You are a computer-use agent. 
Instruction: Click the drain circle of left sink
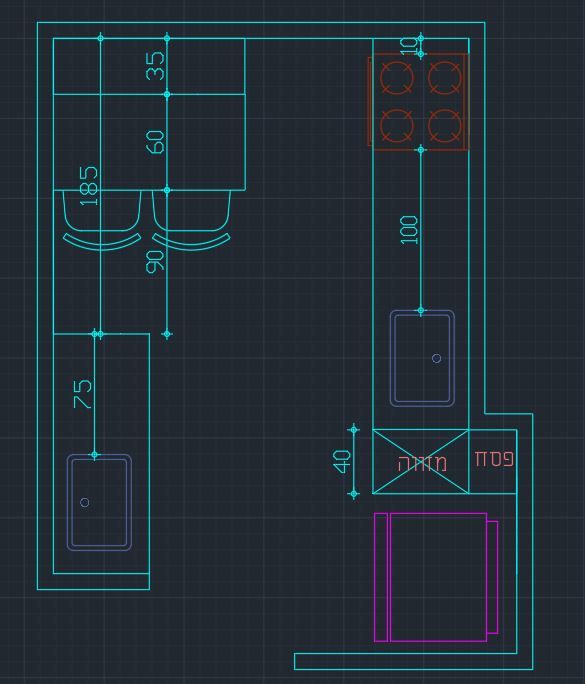click(x=85, y=502)
